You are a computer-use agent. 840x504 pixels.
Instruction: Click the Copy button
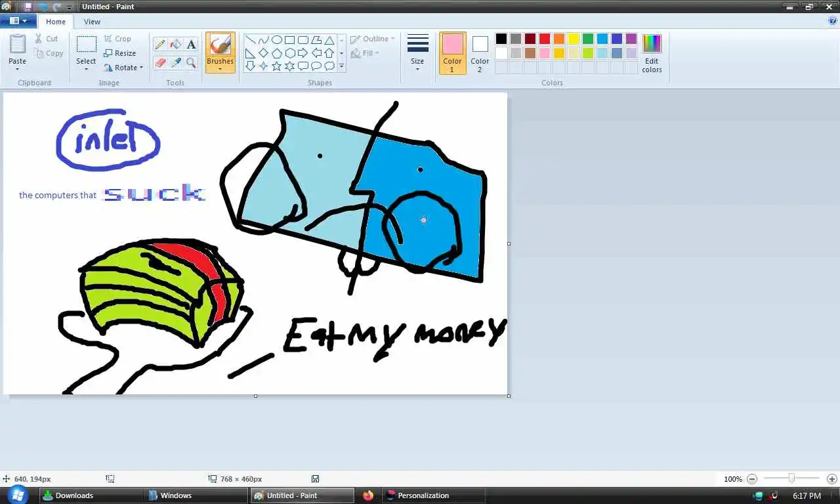click(x=49, y=53)
